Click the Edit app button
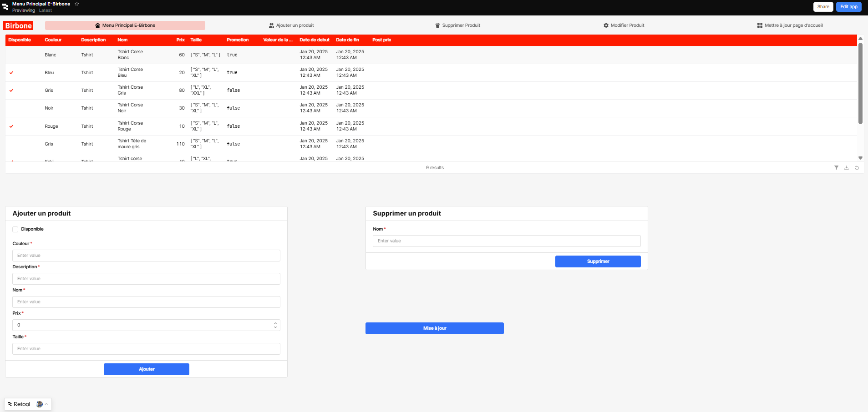Viewport: 868px width, 412px height. pos(848,6)
